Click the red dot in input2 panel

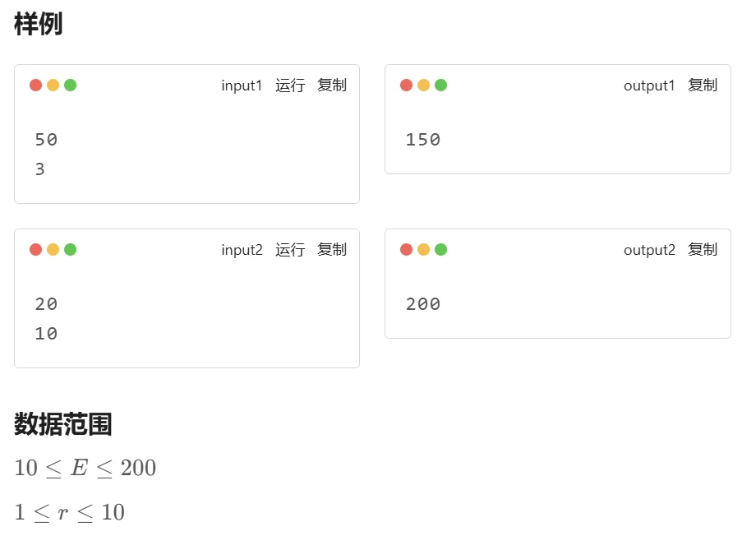pyautogui.click(x=35, y=249)
